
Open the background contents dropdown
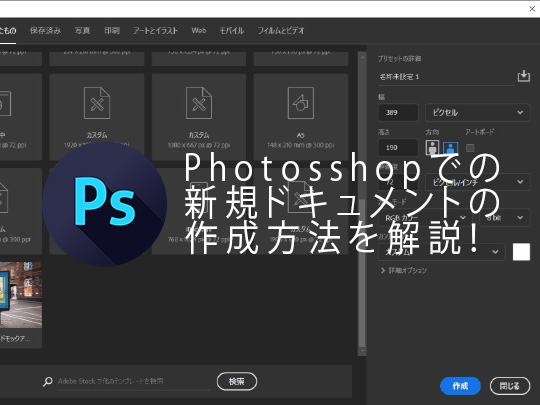point(442,252)
